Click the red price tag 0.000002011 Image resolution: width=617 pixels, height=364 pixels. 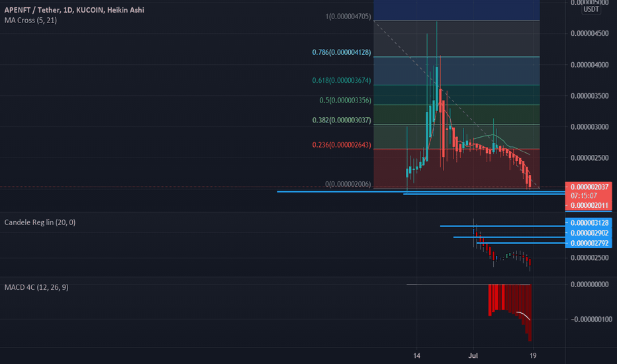(589, 205)
